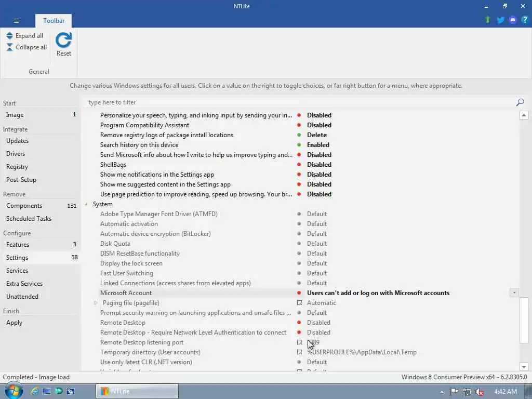
Task: Launch Internet Explorer from taskbar
Action: (34, 391)
